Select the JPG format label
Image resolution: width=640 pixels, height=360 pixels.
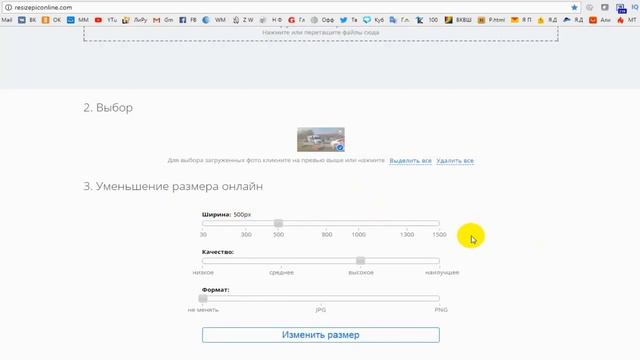321,310
